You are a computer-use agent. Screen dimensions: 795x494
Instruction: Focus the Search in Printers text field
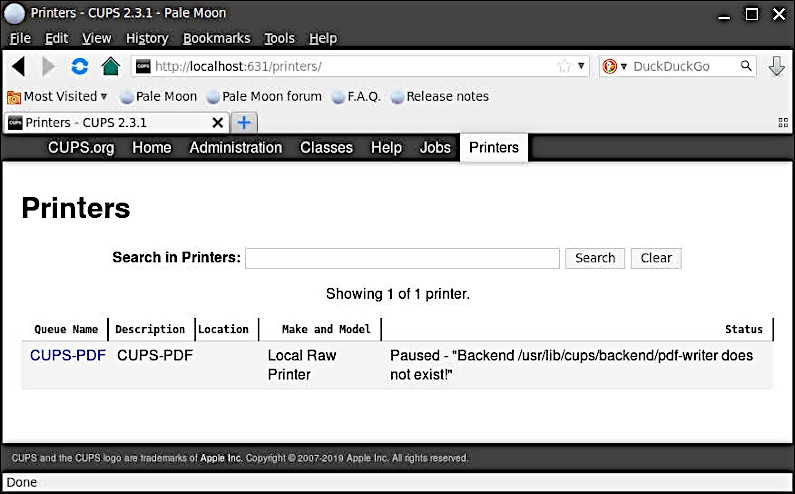pyautogui.click(x=403, y=258)
